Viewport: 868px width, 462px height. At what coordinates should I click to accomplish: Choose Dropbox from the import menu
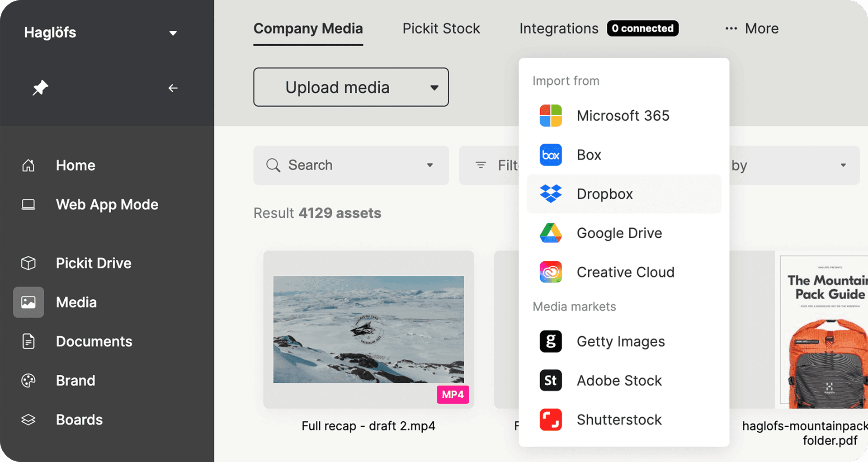click(624, 194)
